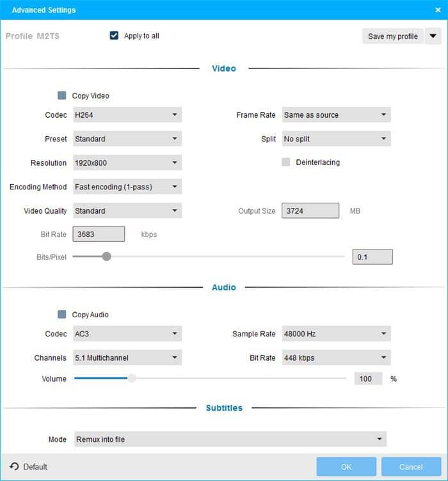Click the kbps unit label

tap(149, 234)
